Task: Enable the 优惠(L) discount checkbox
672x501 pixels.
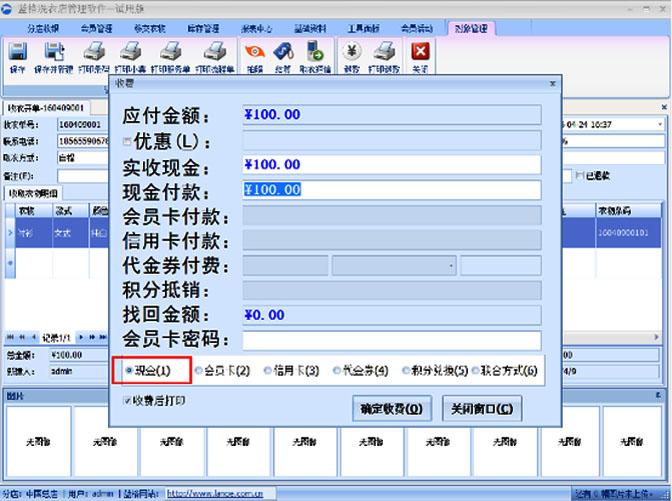Action: click(x=127, y=141)
